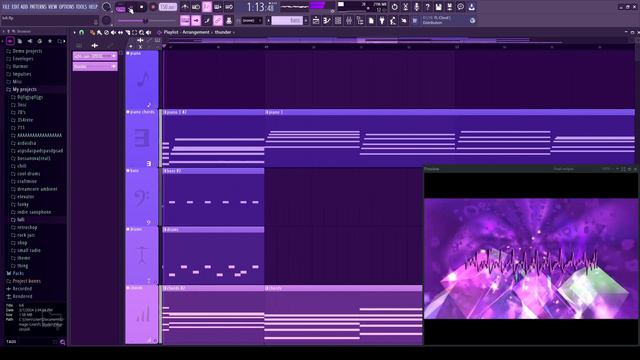Click the FL Cloud news panel

(x=443, y=20)
